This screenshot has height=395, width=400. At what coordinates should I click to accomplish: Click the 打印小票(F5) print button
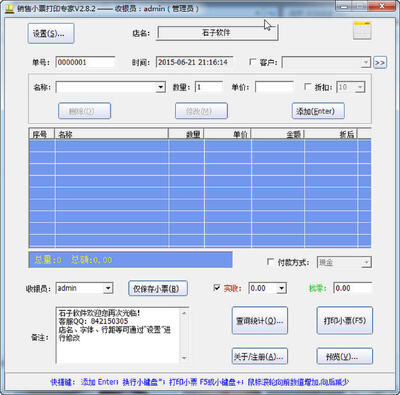pos(345,321)
